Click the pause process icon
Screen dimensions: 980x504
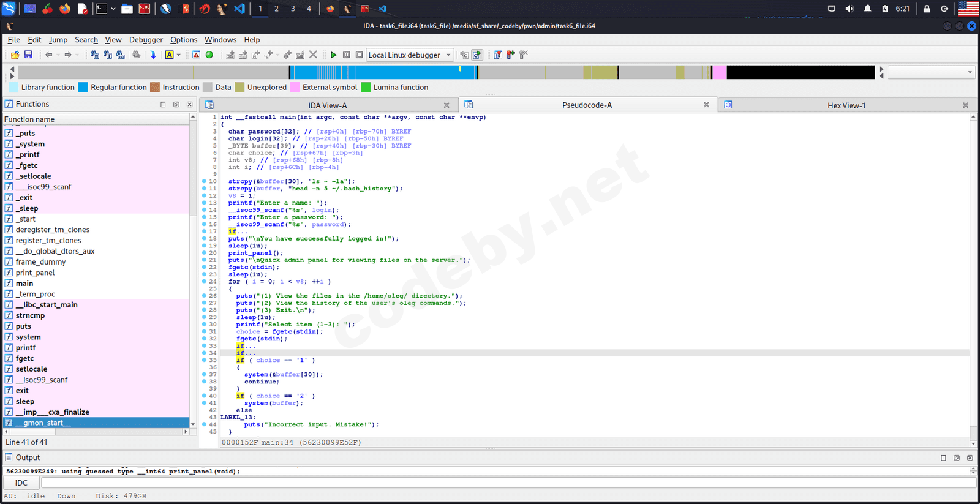(347, 55)
